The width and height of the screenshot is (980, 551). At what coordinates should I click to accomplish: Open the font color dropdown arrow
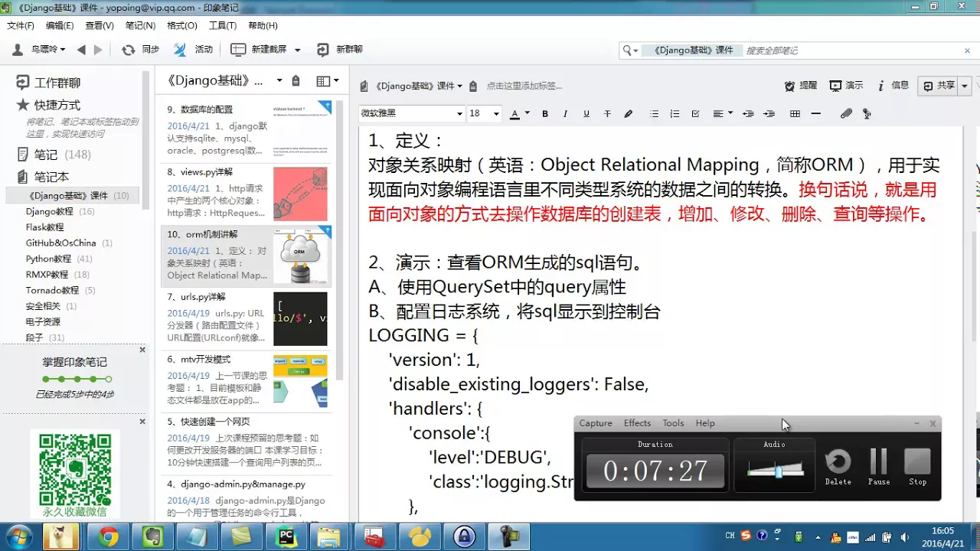click(528, 114)
